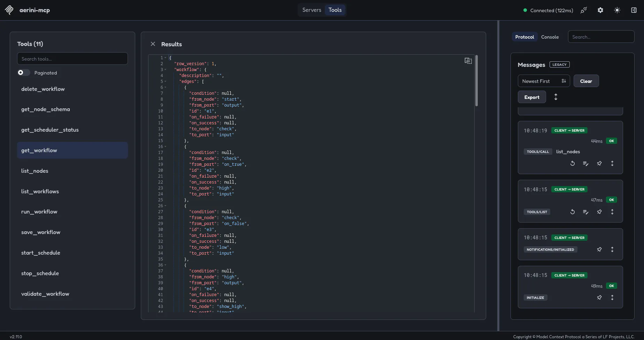Clear the message log
Image resolution: width=644 pixels, height=340 pixels.
(x=586, y=81)
